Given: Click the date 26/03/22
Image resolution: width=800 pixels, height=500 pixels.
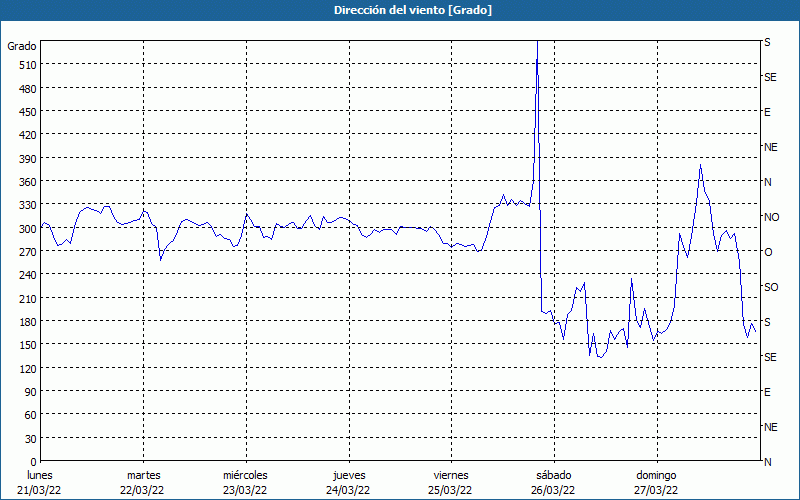Looking at the screenshot, I should [554, 490].
